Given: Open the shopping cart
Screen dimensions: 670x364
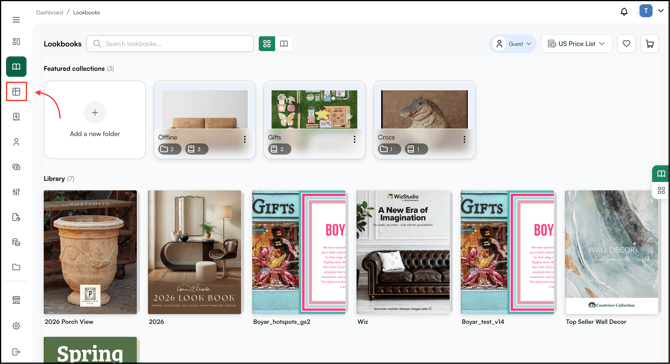Looking at the screenshot, I should (650, 44).
